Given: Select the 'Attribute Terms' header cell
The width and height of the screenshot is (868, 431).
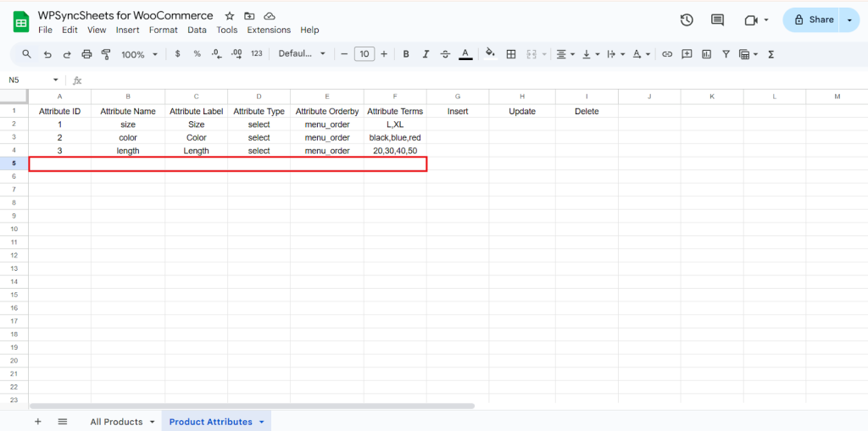Looking at the screenshot, I should pyautogui.click(x=395, y=111).
